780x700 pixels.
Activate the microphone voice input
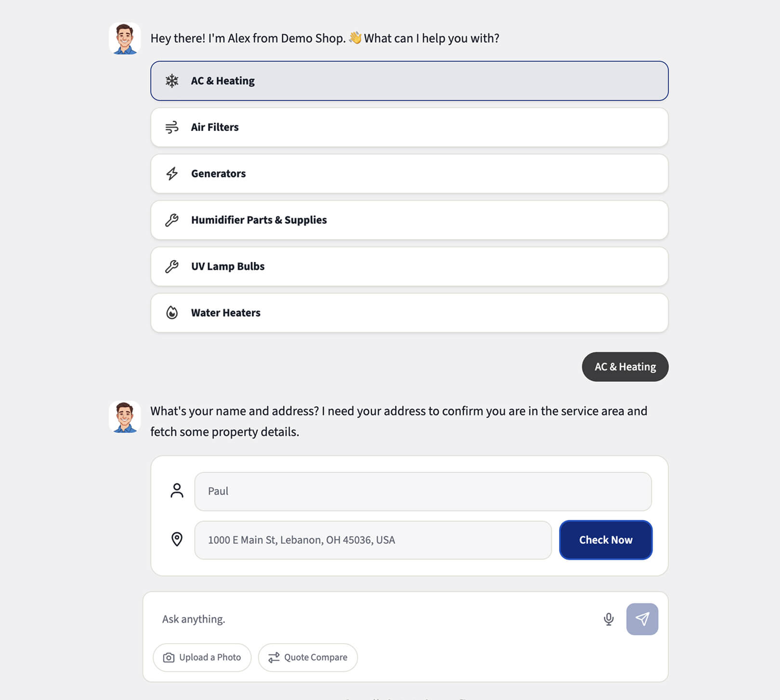click(x=609, y=619)
